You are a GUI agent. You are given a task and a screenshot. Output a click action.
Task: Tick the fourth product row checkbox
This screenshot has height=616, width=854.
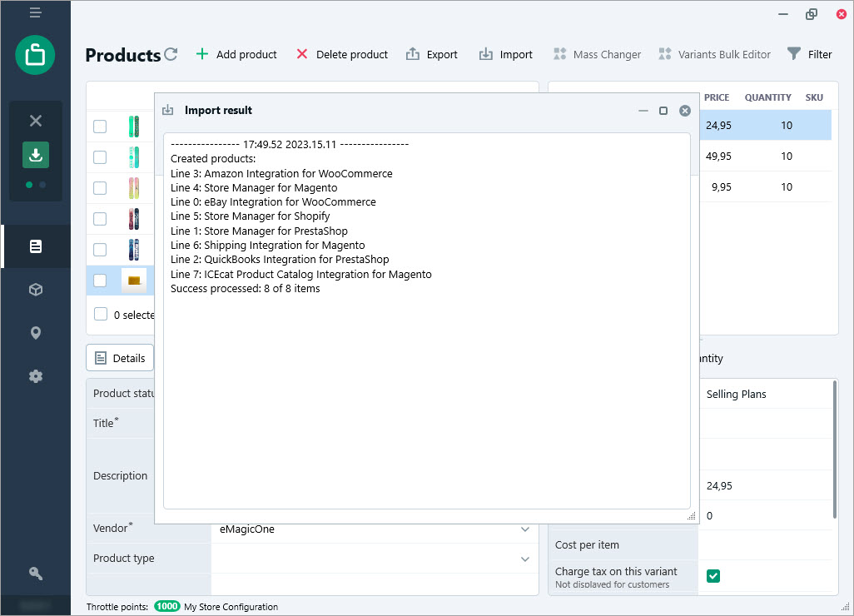tap(100, 219)
